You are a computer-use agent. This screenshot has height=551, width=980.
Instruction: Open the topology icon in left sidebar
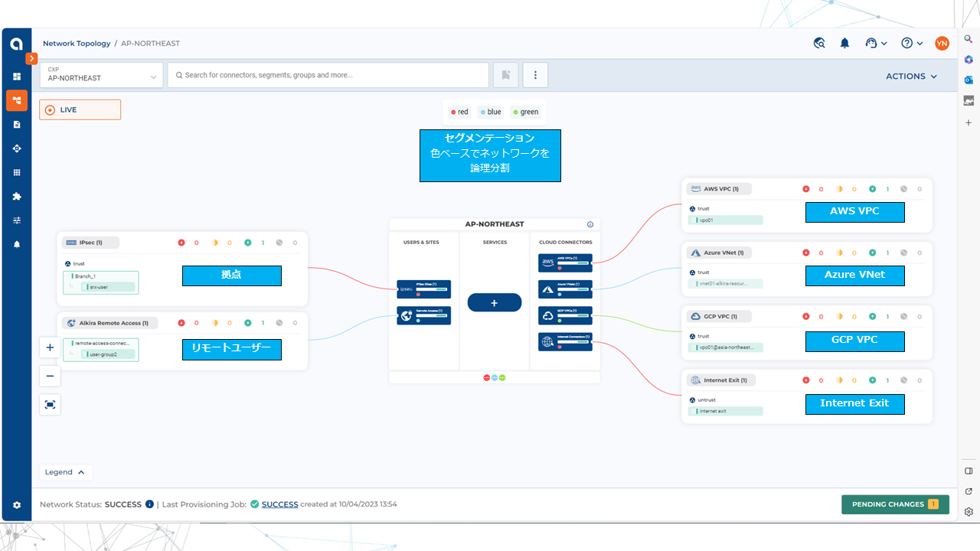tap(17, 100)
